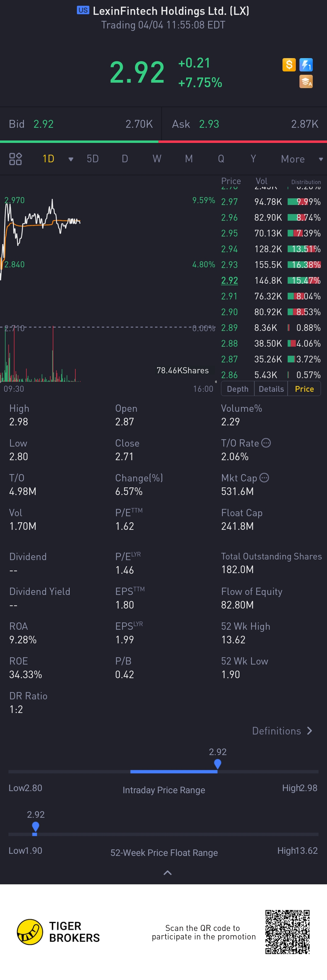Tap the Total Outstanding Shares 182.0M

tap(238, 569)
